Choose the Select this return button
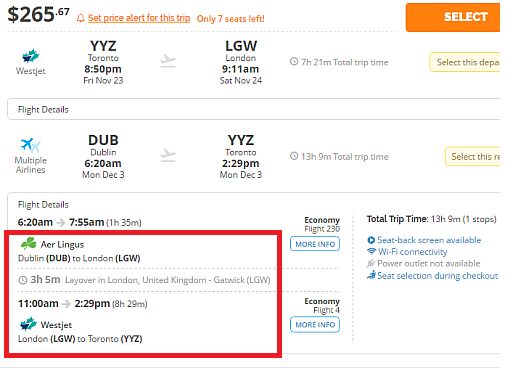508x374 pixels. click(473, 156)
